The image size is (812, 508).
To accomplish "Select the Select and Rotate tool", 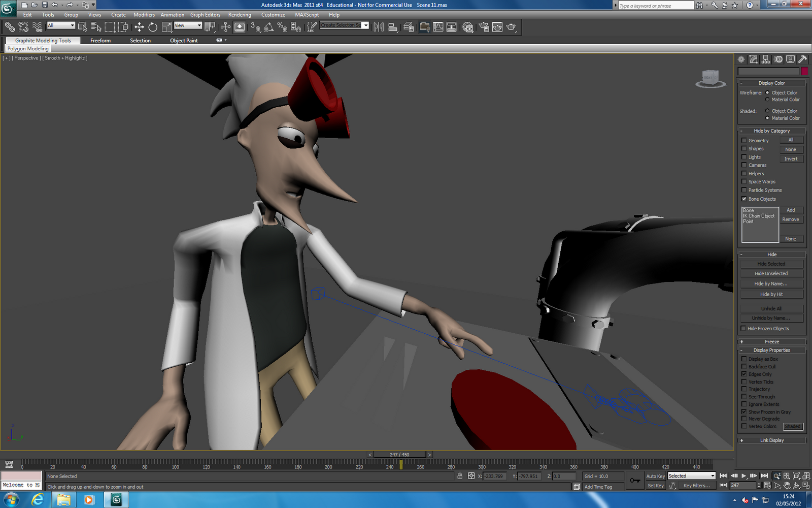I will (152, 27).
